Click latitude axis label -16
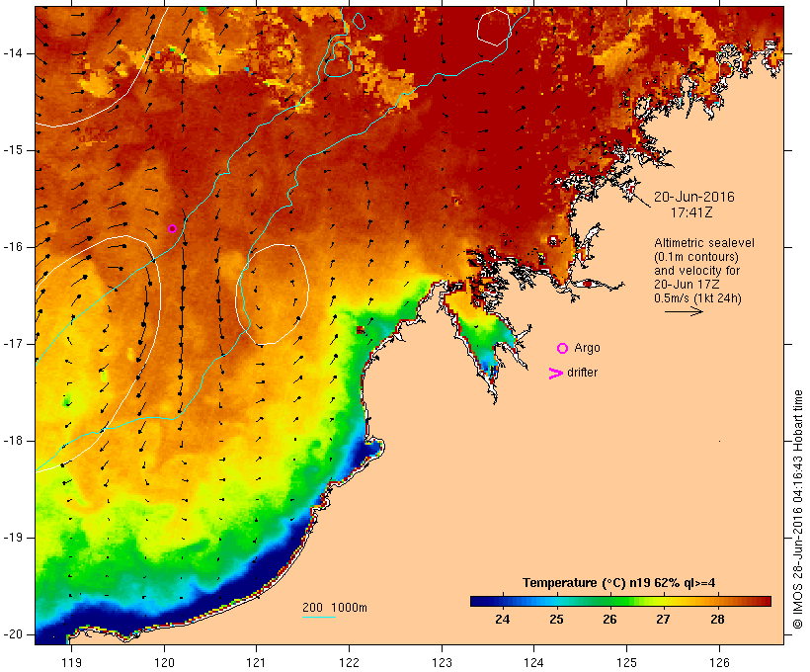The height and width of the screenshot is (672, 810). tap(13, 247)
